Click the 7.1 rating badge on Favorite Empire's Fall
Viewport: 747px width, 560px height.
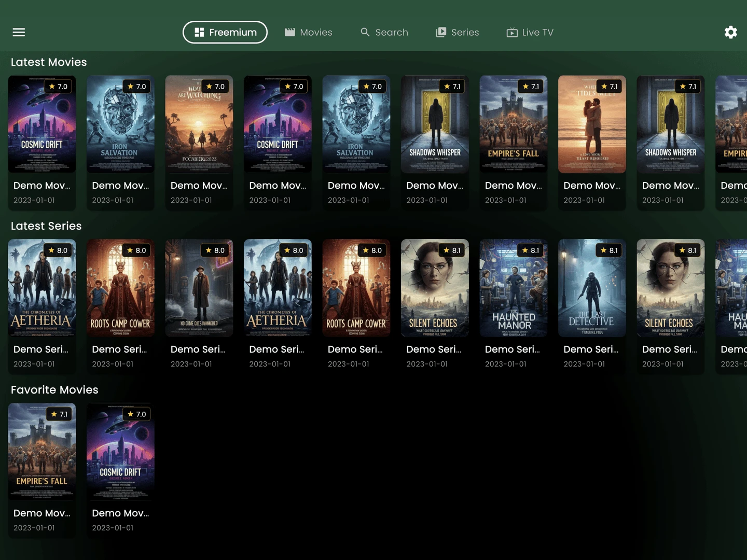click(59, 414)
